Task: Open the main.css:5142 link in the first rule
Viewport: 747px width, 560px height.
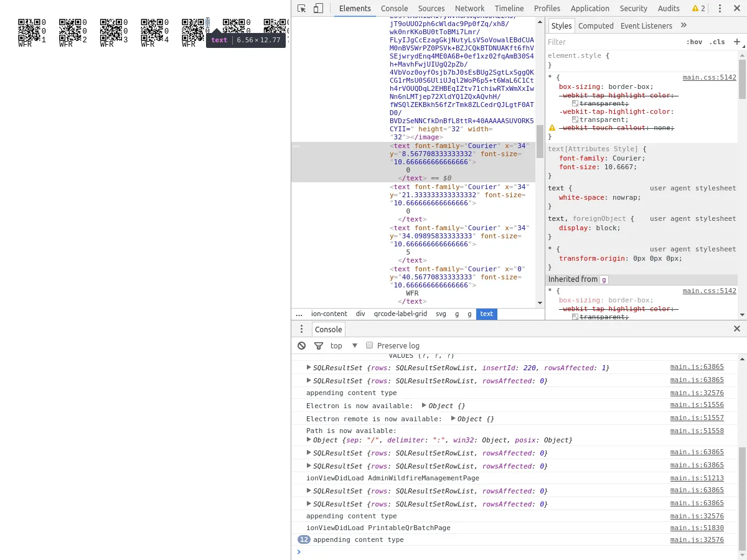Action: click(709, 78)
